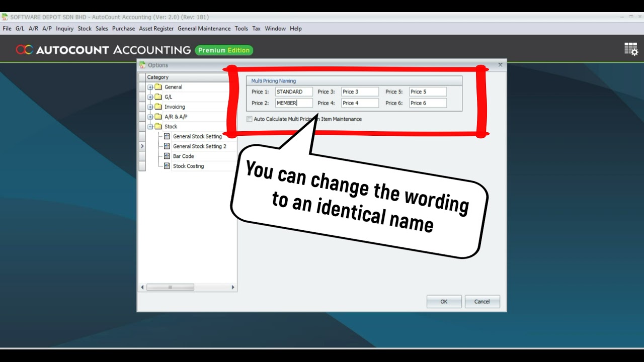Click the Price 6 name field
The width and height of the screenshot is (644, 362).
coord(428,103)
